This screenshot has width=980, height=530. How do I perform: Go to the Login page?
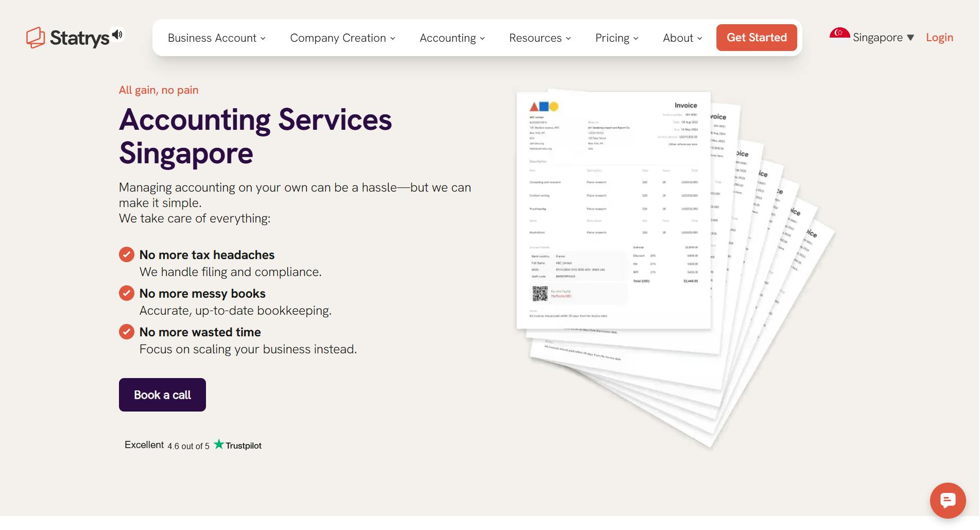click(939, 38)
